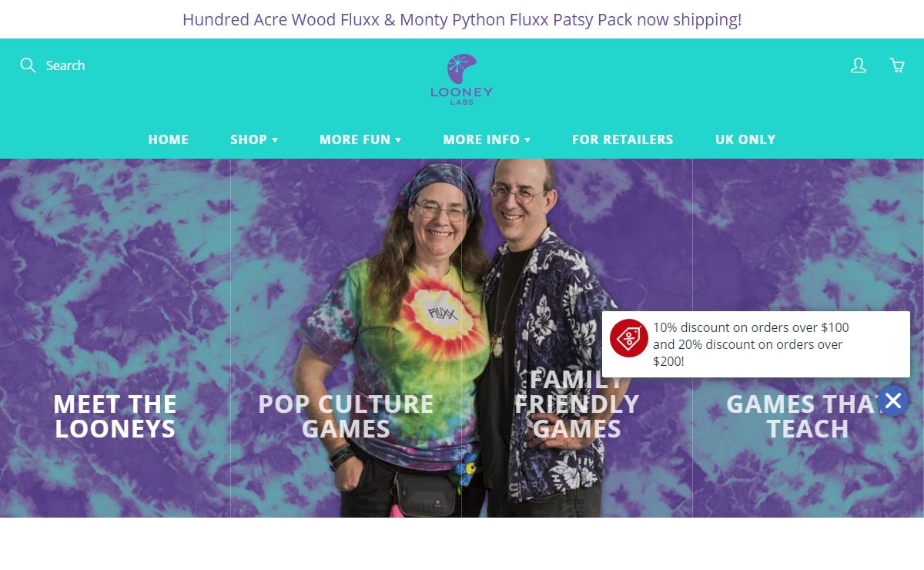
Task: Expand the MORE FUN dropdown
Action: (360, 139)
